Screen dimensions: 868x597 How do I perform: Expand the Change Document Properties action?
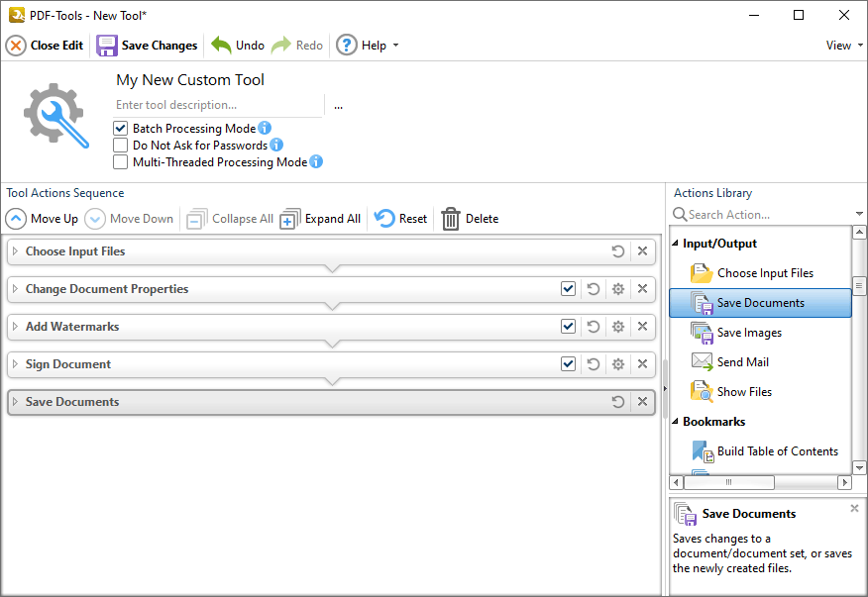16,288
